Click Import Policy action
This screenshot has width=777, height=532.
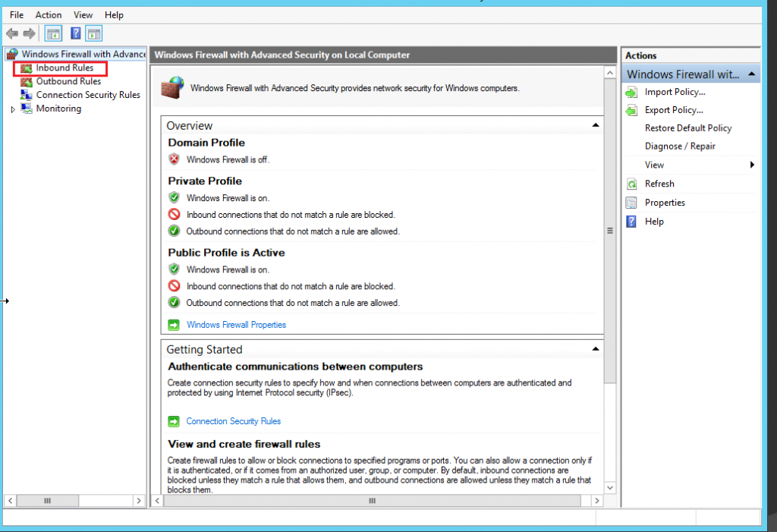[675, 93]
